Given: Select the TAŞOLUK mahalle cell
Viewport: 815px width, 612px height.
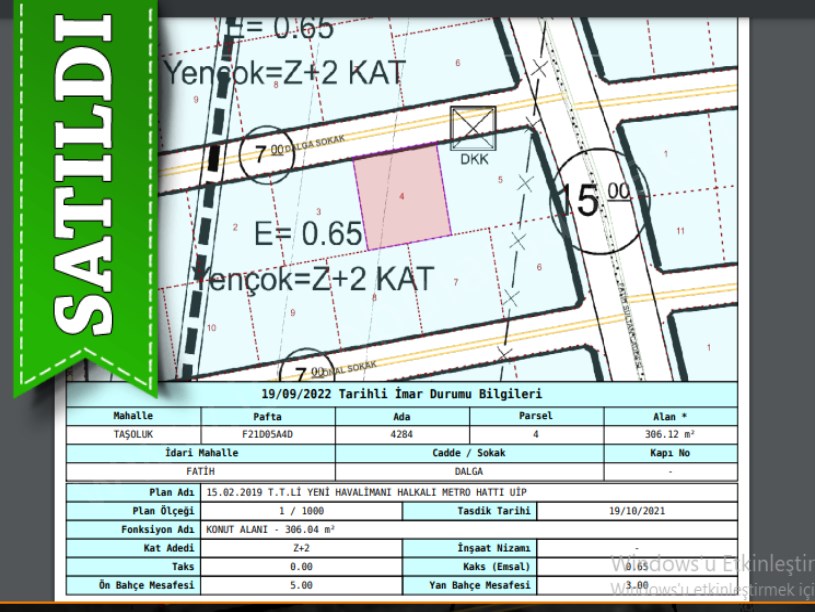Looking at the screenshot, I should click(x=133, y=435).
